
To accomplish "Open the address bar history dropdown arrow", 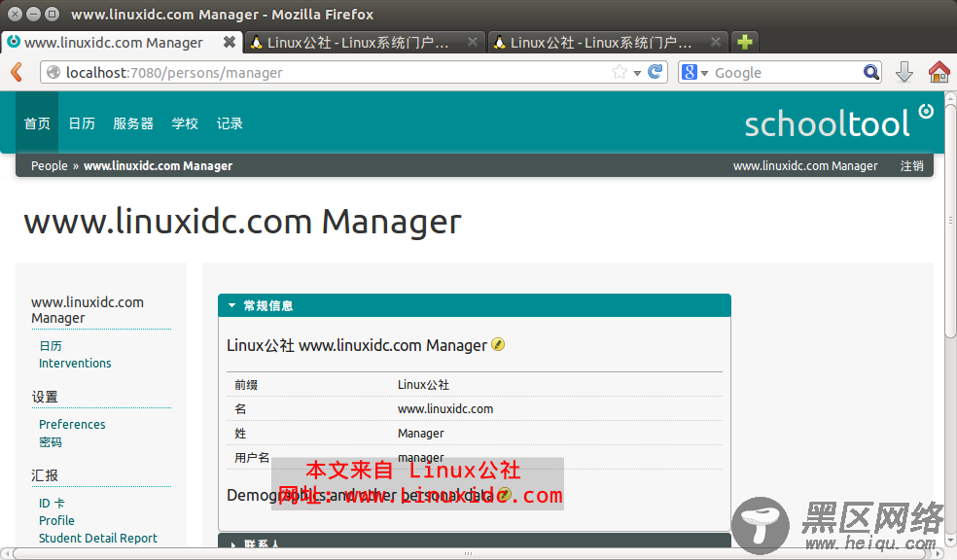I will coord(637,73).
